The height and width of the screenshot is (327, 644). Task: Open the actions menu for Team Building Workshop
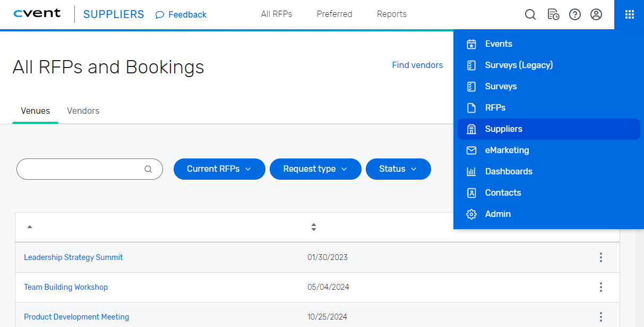600,287
